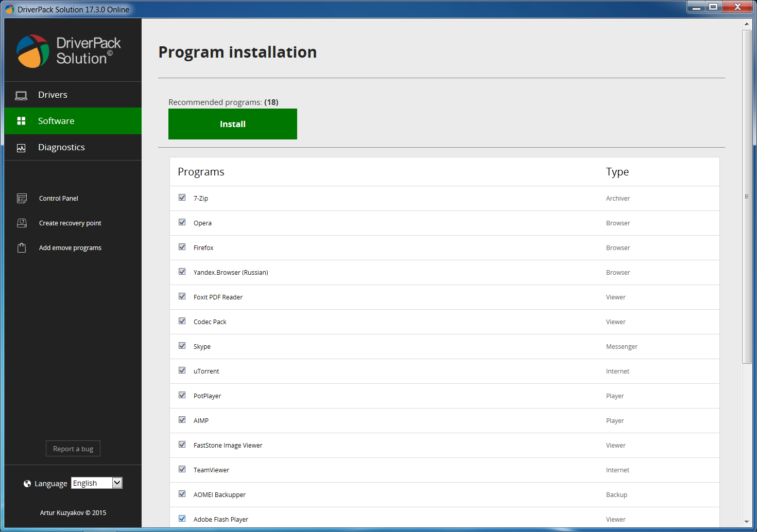Toggle the Opera checkbox off

click(182, 222)
